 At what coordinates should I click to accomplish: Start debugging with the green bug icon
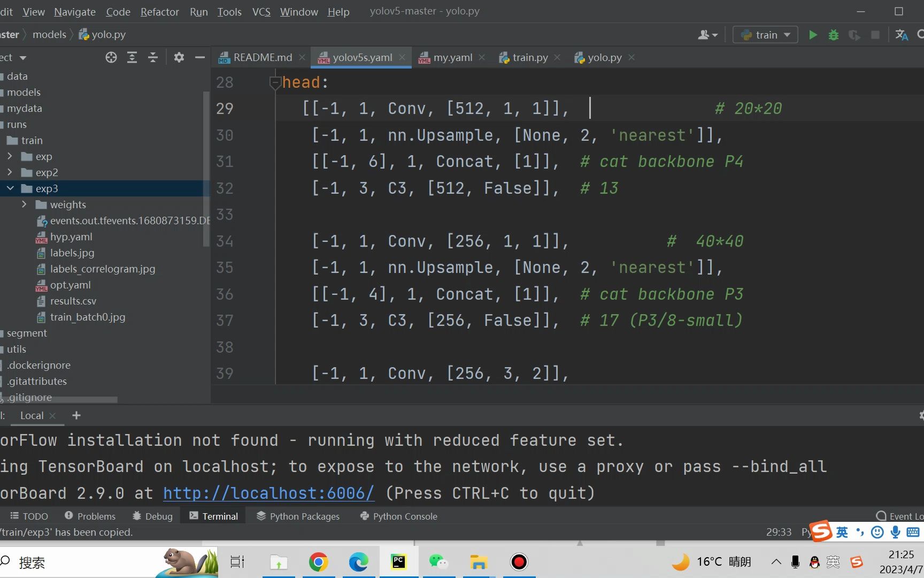(x=833, y=35)
